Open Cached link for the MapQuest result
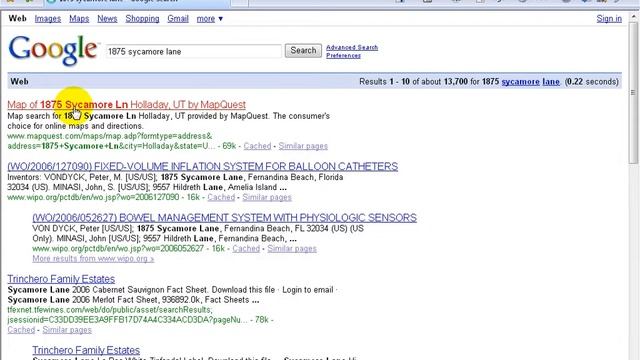Viewport: 640px width, 360px height. [257, 146]
